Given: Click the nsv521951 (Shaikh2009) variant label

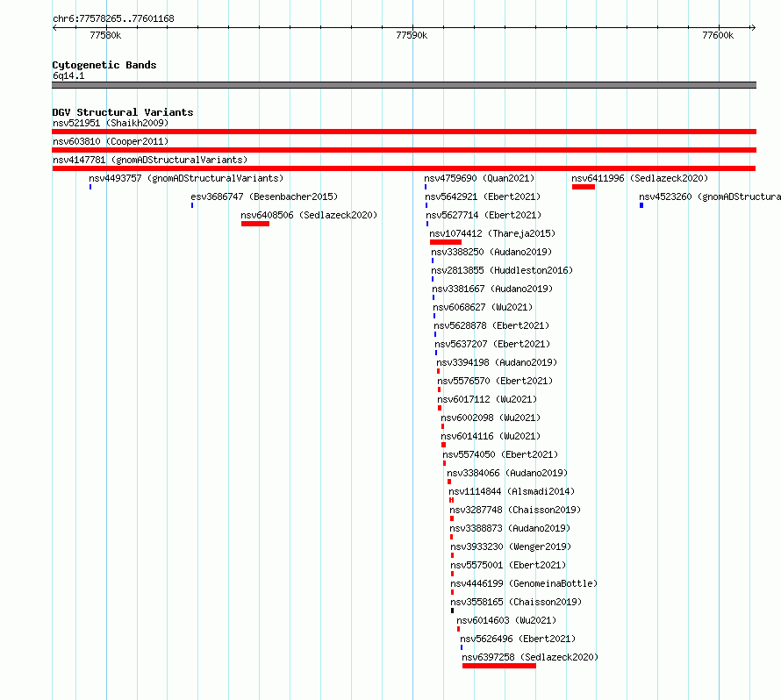Looking at the screenshot, I should click(111, 123).
